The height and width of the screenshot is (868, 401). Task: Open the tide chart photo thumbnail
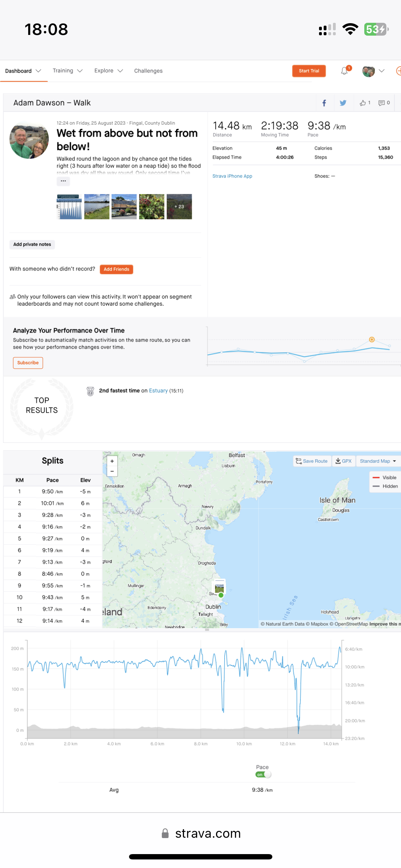(69, 207)
